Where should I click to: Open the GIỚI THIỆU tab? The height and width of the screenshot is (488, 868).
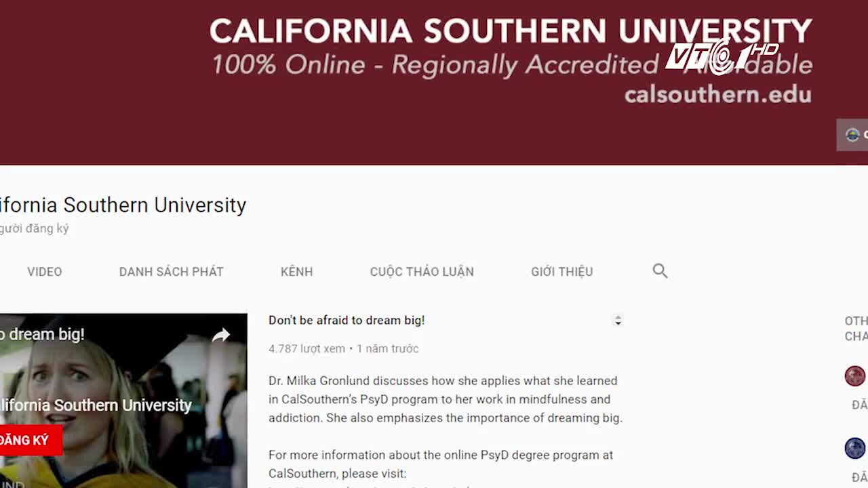point(561,272)
